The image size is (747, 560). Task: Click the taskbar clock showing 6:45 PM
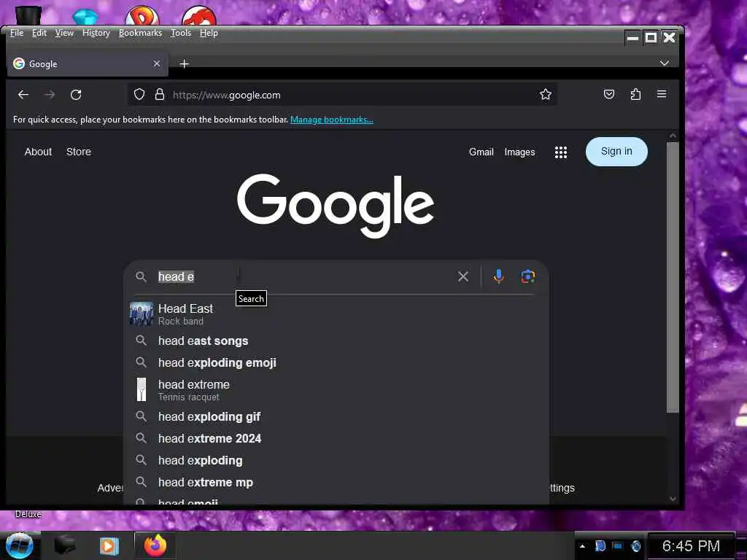(x=691, y=545)
